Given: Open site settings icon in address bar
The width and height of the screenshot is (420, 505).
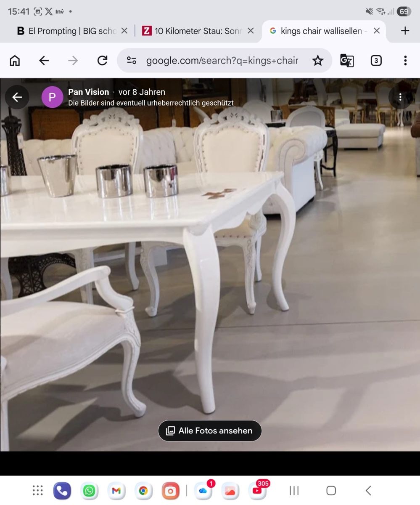Looking at the screenshot, I should click(132, 61).
